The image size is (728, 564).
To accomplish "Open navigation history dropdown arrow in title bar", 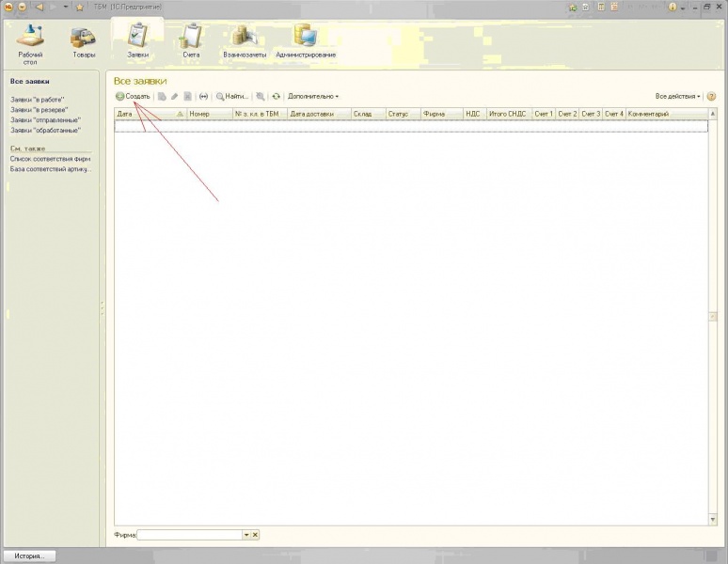I will 66,7.
